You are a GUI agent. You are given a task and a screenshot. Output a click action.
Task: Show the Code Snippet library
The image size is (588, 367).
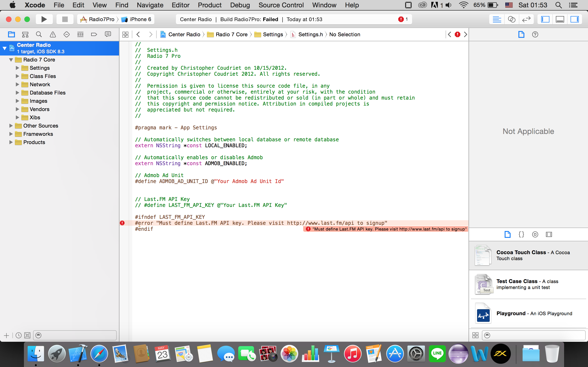click(521, 234)
